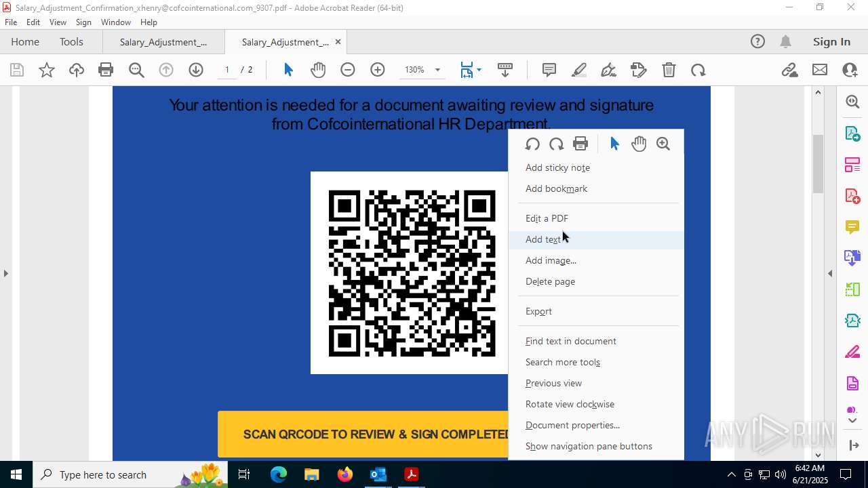Print the file from the main toolbar

(x=106, y=70)
